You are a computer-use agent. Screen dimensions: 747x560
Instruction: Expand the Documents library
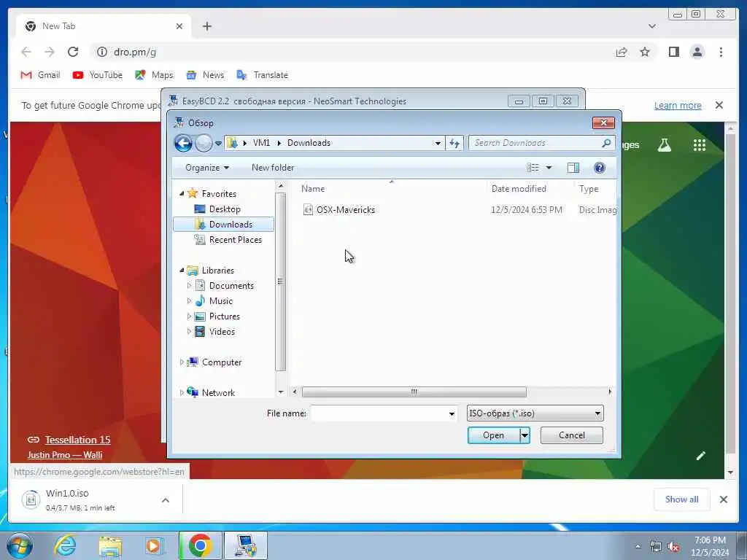point(189,286)
